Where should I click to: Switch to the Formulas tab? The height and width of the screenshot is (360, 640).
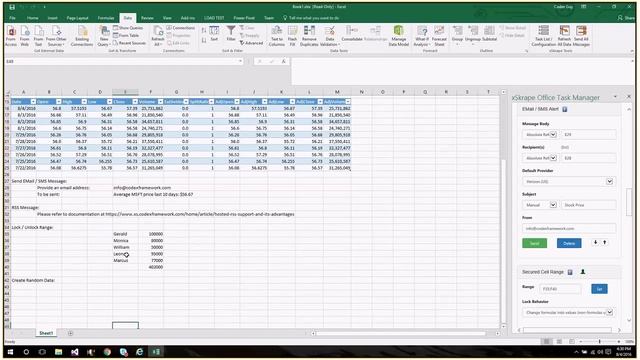click(x=106, y=18)
